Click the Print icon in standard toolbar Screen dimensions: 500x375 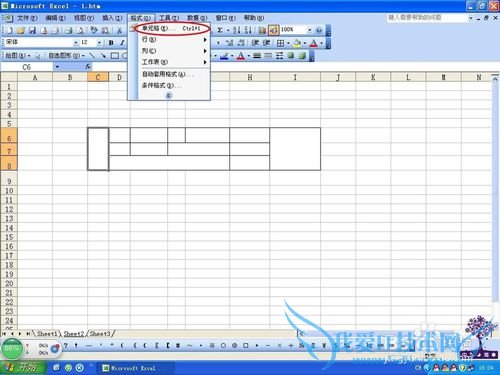[x=69, y=30]
